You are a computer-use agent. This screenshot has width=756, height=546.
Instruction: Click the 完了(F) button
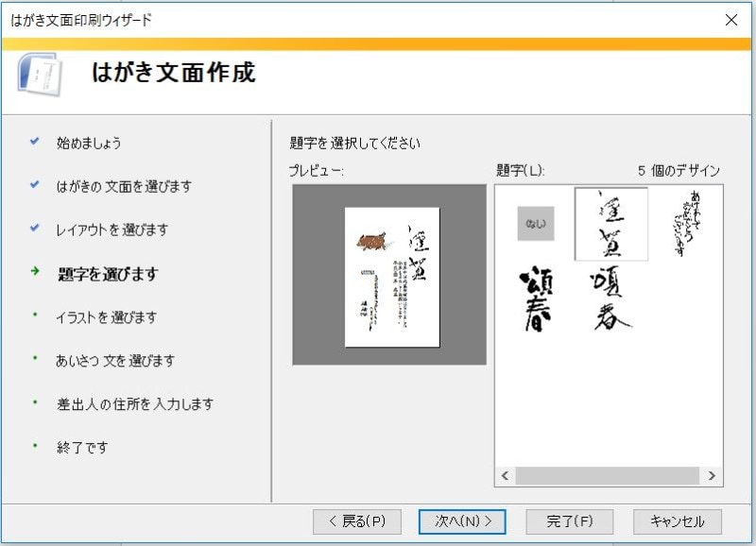click(570, 521)
